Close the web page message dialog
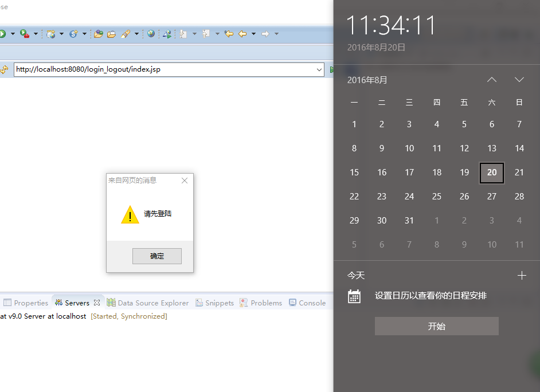 [185, 181]
